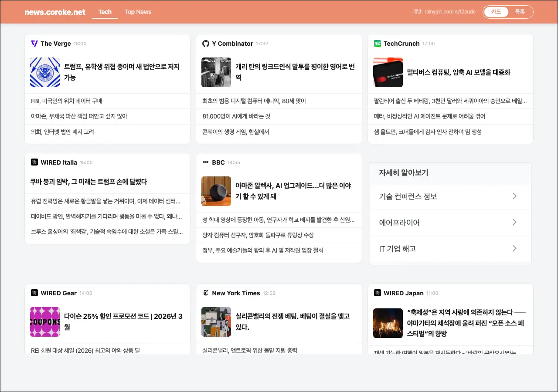Open '81,000명이 AI에게 바라는 것' headline
The height and width of the screenshot is (392, 558).
236,116
